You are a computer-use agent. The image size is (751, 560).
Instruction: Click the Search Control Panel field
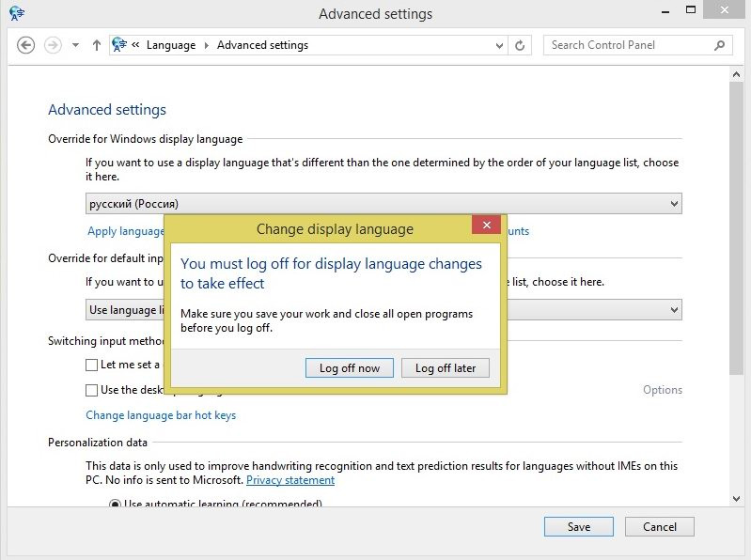click(x=625, y=45)
